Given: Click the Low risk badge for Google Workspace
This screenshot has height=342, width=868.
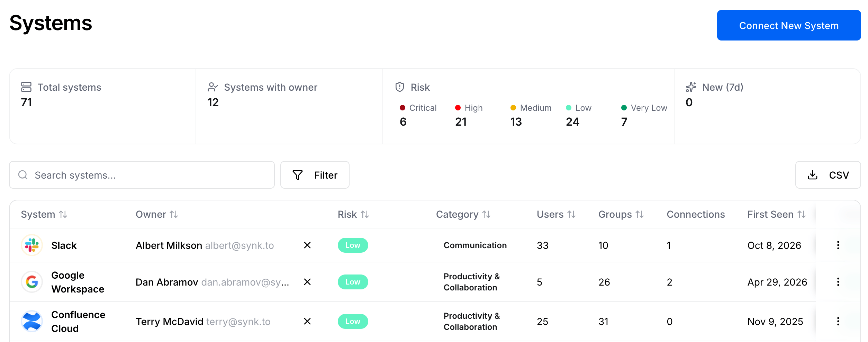Looking at the screenshot, I should (353, 282).
